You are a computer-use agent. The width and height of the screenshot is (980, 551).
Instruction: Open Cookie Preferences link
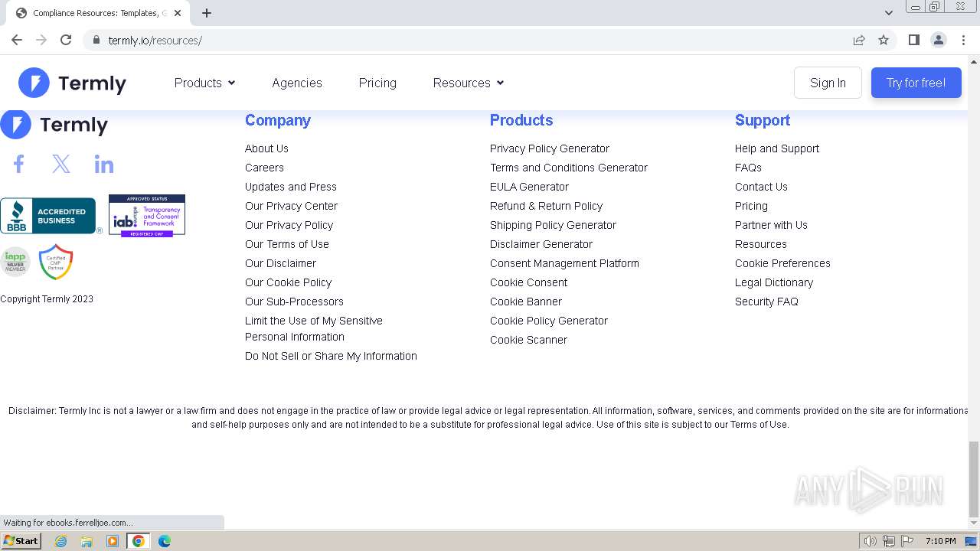(x=782, y=263)
